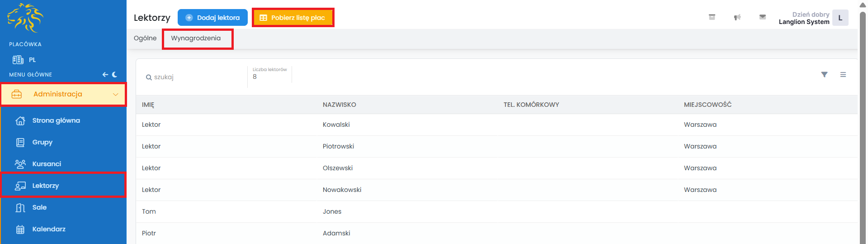Screen dimensions: 868x244
Task: Toggle dark mode moon icon
Action: point(115,75)
